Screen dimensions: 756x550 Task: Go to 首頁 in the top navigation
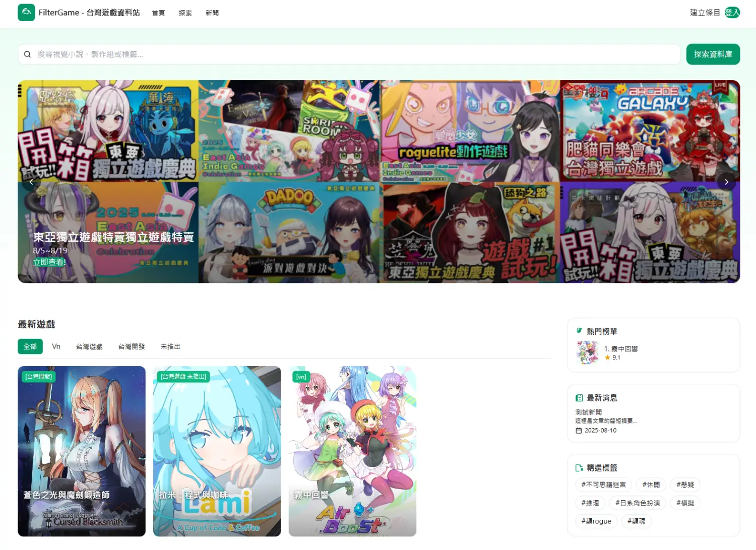coord(158,13)
